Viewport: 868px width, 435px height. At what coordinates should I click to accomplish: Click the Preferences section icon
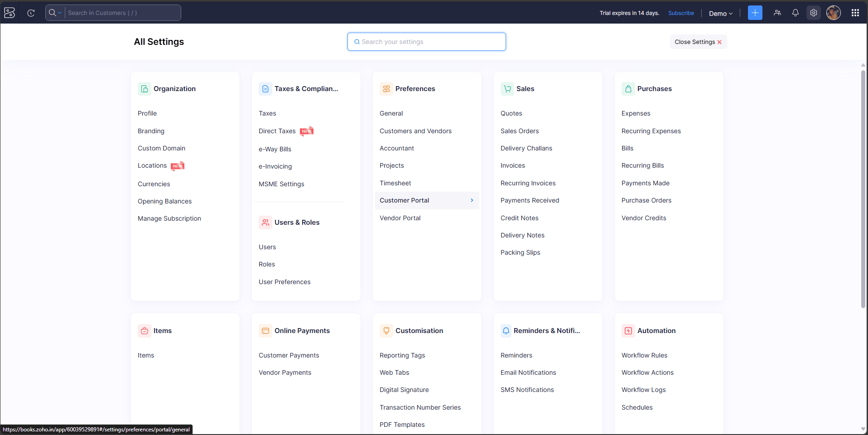386,89
